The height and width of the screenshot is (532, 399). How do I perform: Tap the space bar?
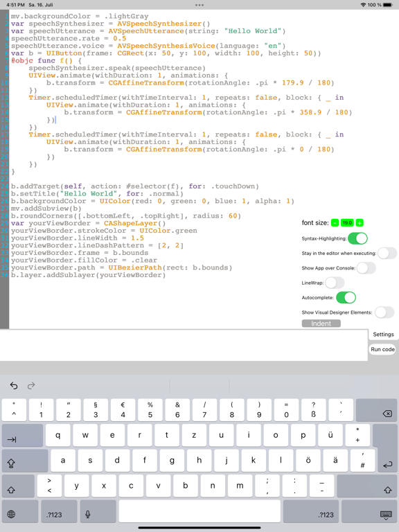[x=199, y=511]
